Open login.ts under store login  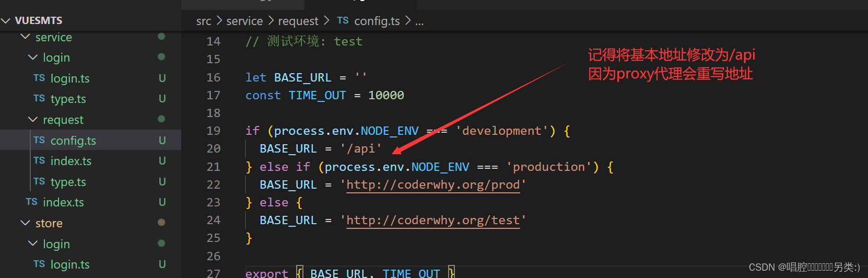[70, 264]
